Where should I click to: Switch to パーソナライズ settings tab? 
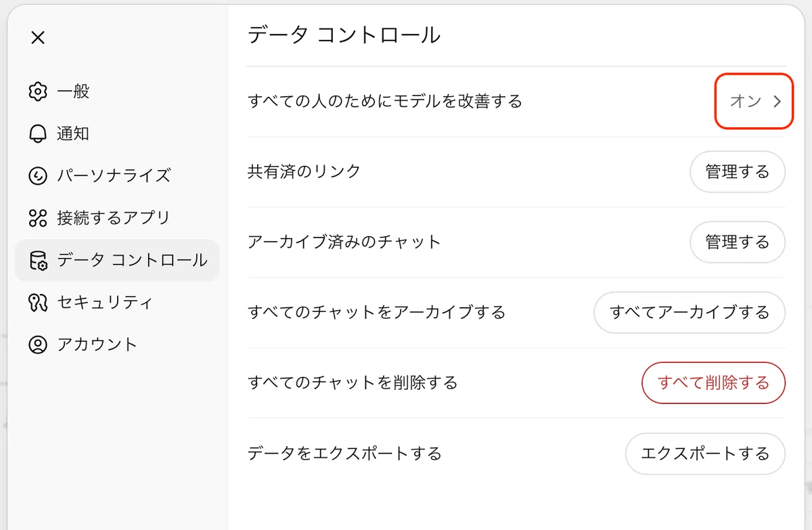116,176
